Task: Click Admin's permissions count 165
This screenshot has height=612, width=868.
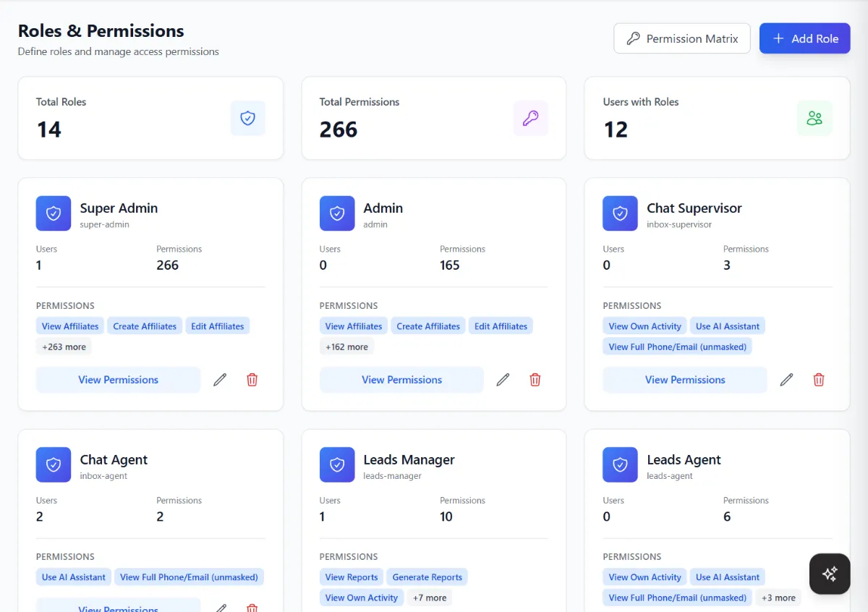Action: click(450, 265)
